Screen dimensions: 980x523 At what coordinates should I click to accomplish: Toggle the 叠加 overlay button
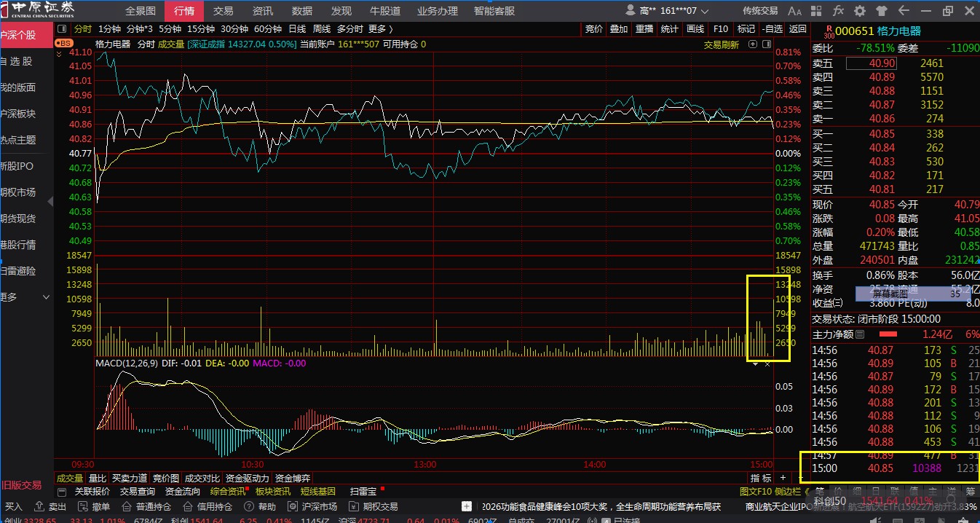click(x=619, y=29)
